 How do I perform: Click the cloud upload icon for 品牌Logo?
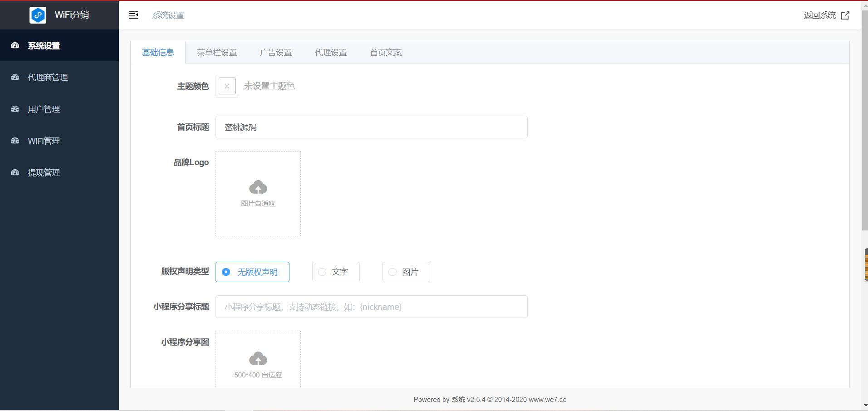258,187
